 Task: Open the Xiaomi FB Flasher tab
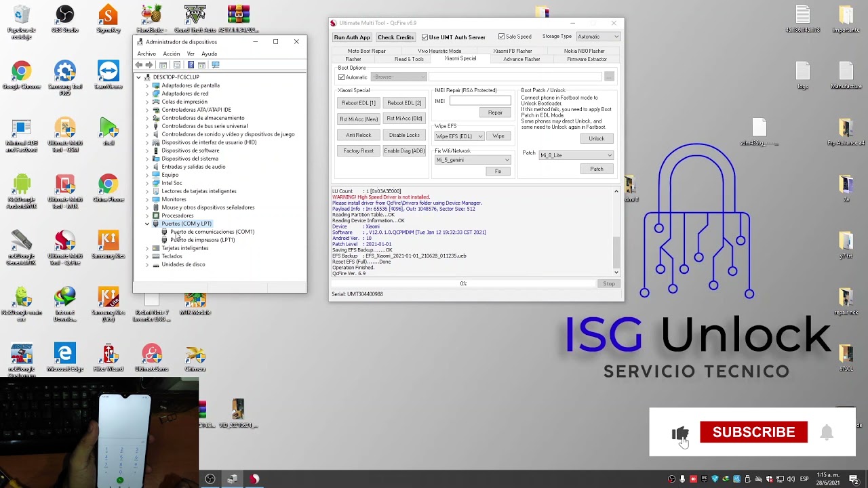pos(513,51)
